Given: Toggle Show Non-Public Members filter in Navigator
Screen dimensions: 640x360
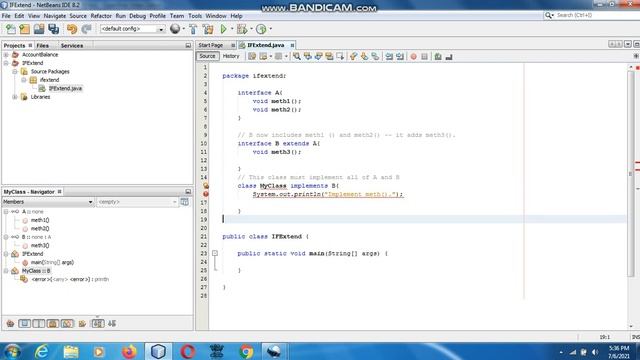Looking at the screenshot, I should point(53,323).
